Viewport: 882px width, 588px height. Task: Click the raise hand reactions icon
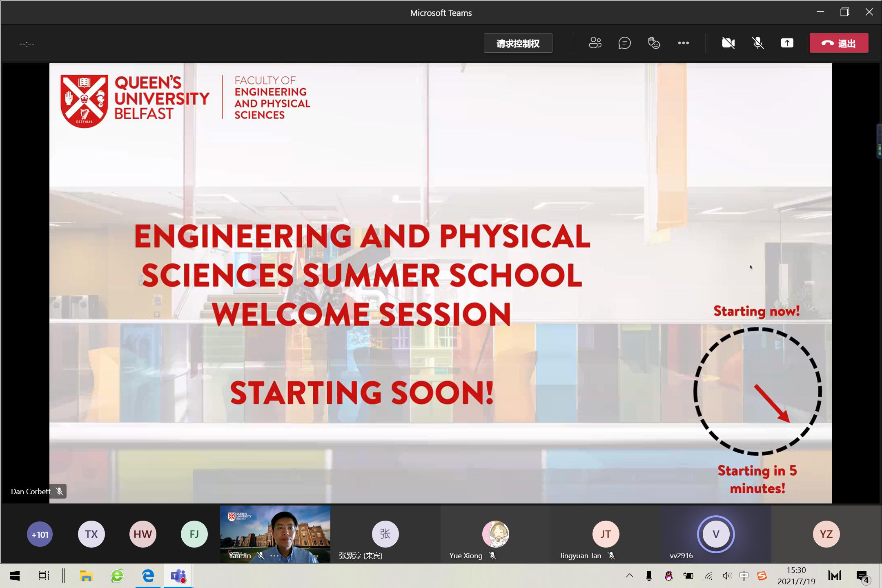click(654, 43)
